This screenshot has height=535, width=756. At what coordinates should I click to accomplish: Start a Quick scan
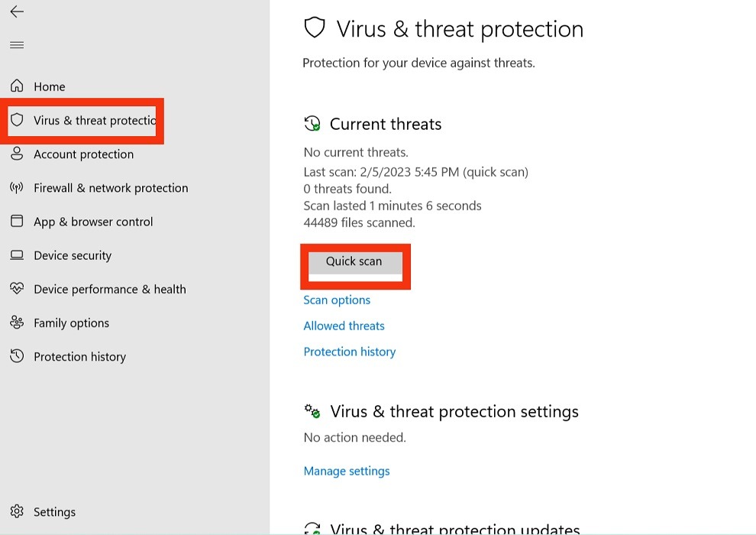pos(354,261)
